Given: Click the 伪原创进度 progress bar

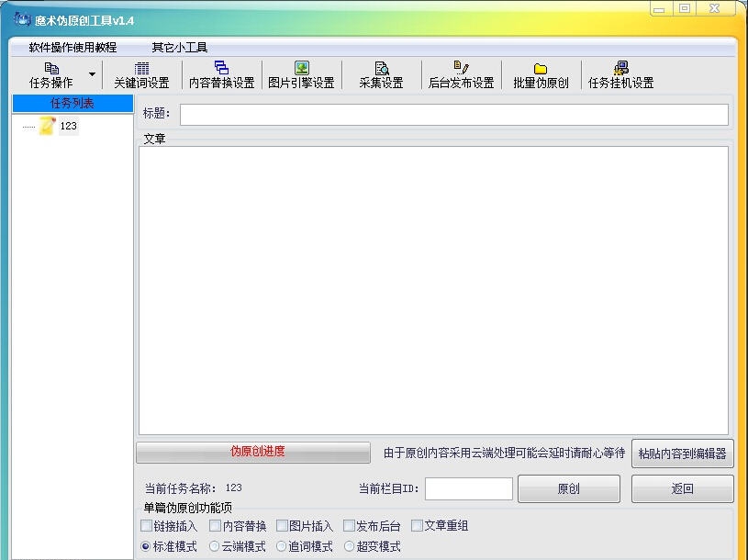Looking at the screenshot, I should [252, 452].
